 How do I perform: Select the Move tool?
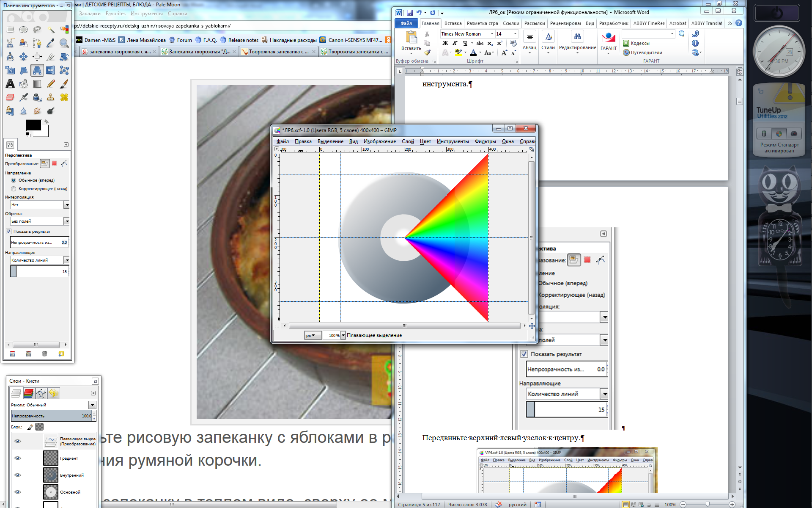[24, 57]
